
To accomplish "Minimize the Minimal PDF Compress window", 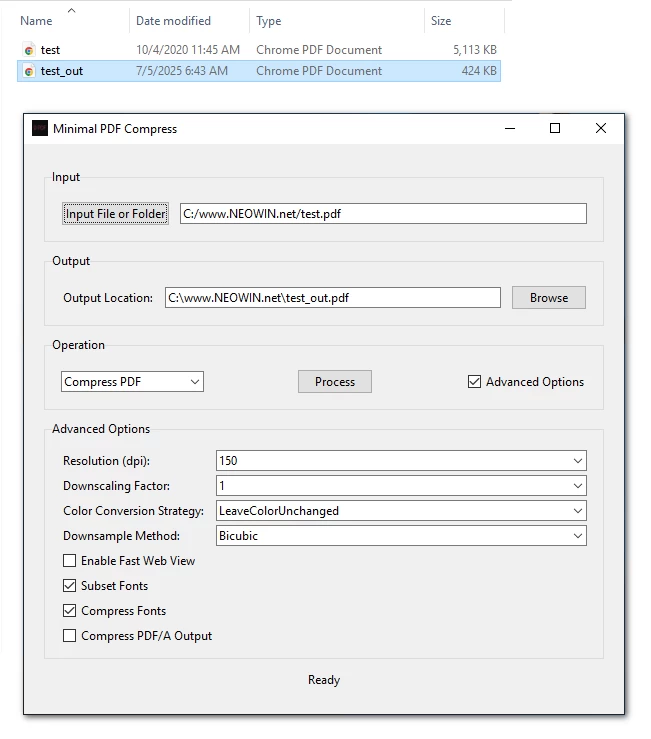I will pyautogui.click(x=510, y=128).
